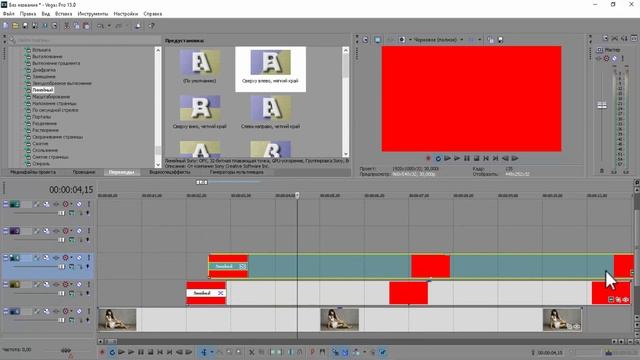Open the Undo history dropdown arrow
Image resolution: width=640 pixels, height=360 pixels.
point(109,26)
